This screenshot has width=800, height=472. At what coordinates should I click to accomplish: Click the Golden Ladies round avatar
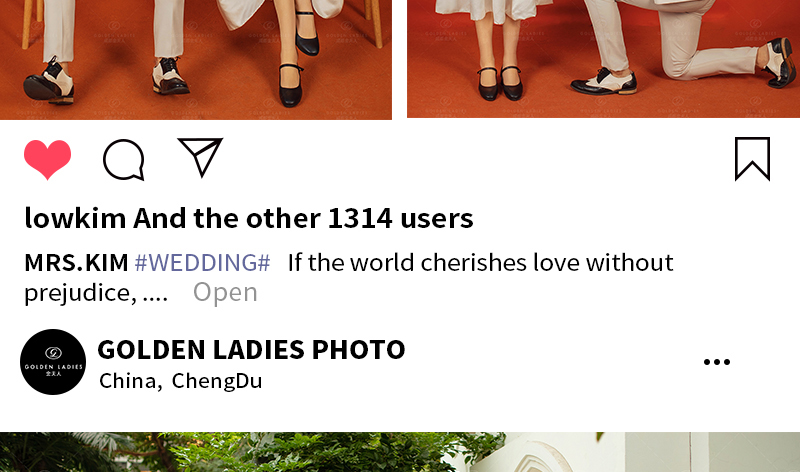click(x=53, y=362)
